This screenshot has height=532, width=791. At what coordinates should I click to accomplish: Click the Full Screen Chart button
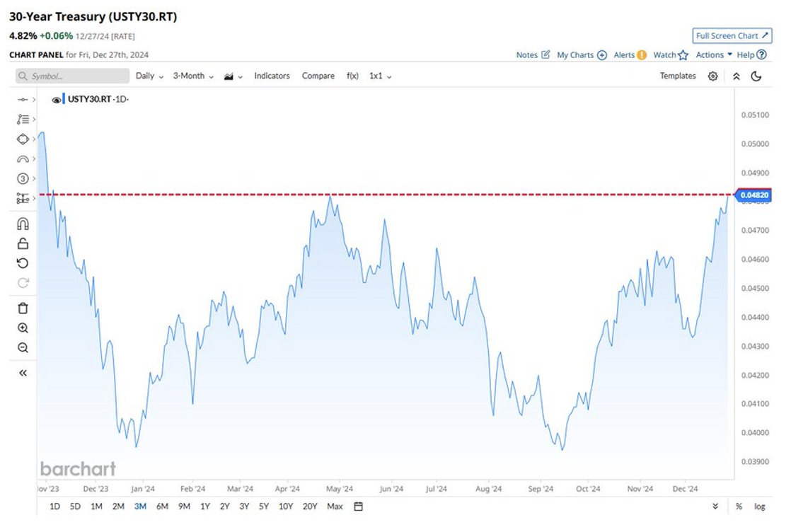tap(732, 35)
